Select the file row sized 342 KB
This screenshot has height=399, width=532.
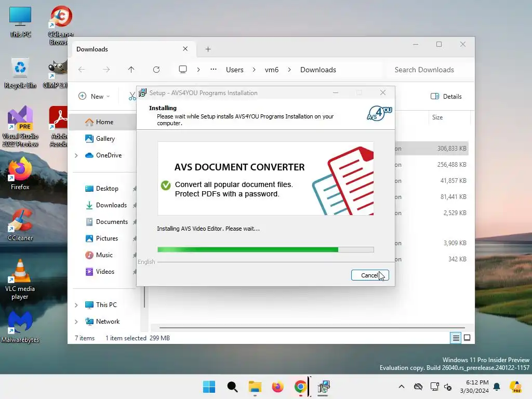tap(432, 259)
